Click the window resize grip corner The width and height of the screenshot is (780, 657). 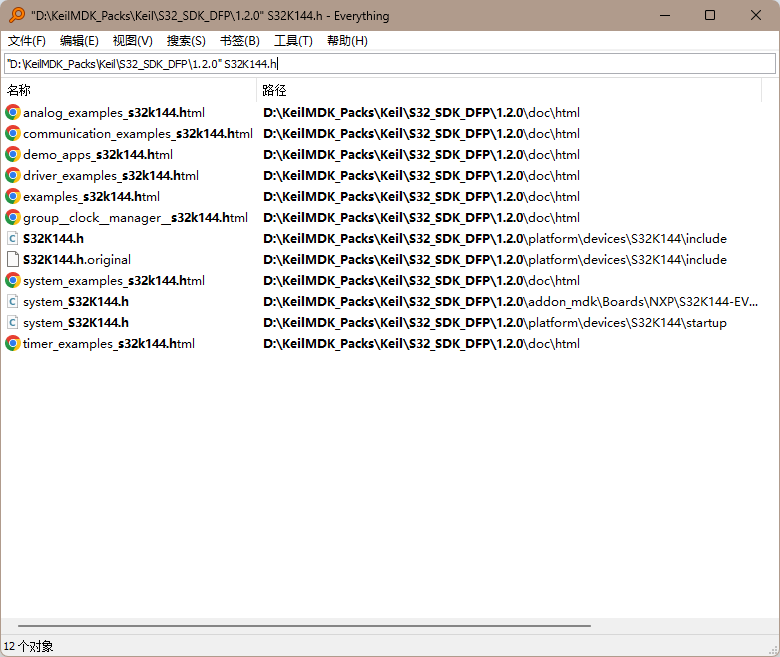773,650
